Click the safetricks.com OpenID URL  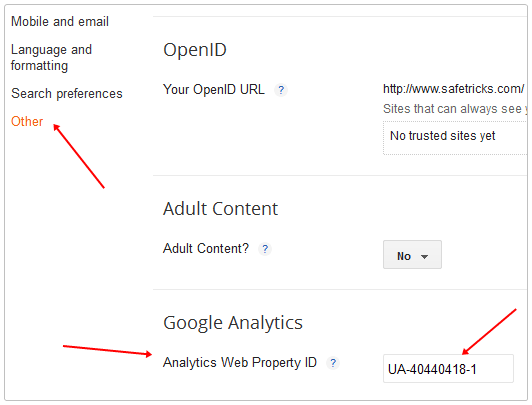click(x=453, y=89)
